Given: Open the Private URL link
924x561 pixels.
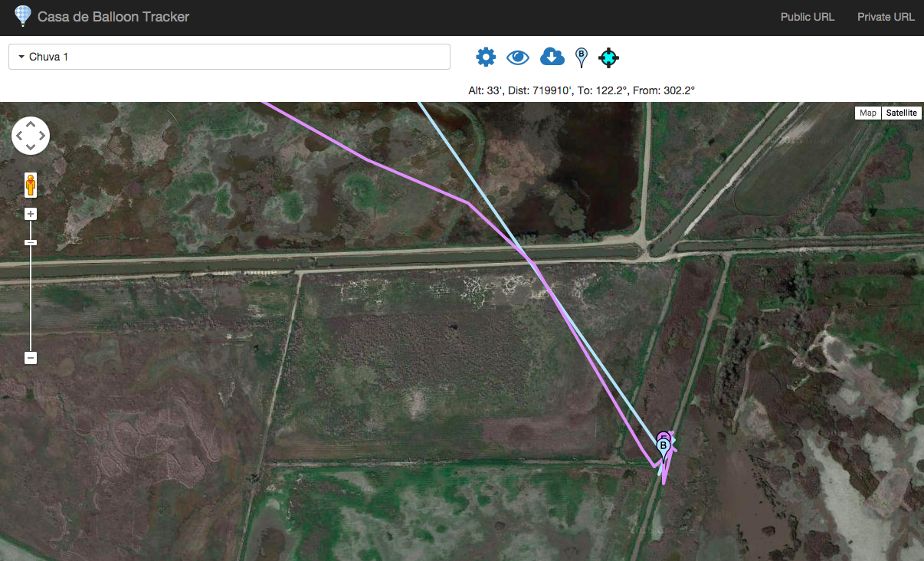Looking at the screenshot, I should click(886, 16).
